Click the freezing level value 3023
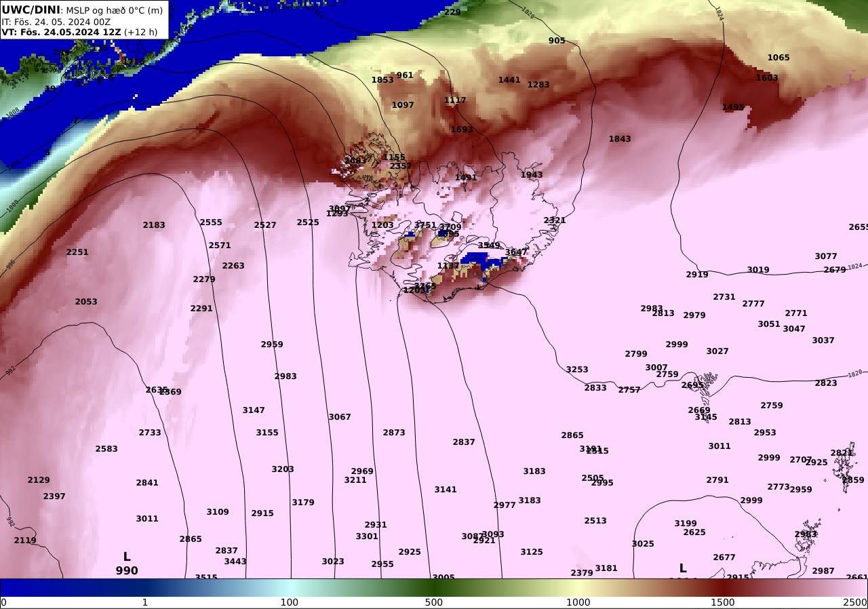868x609 pixels. 333,562
